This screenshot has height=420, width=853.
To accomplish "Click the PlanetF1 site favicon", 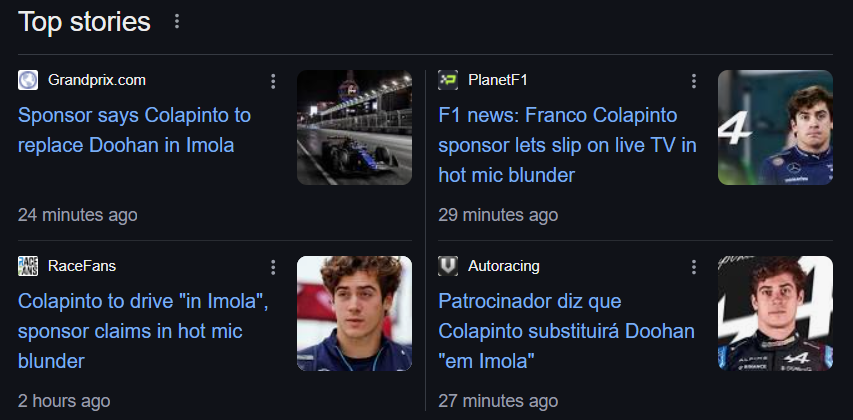I will tap(448, 80).
